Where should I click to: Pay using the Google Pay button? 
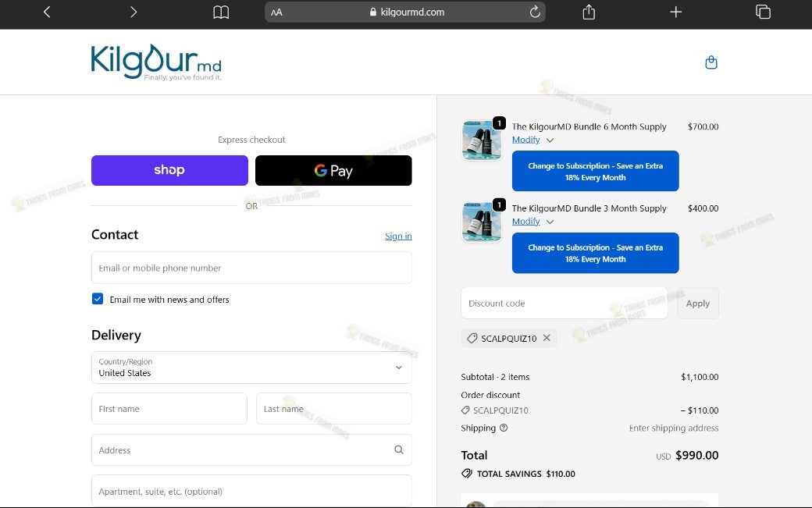pyautogui.click(x=333, y=170)
